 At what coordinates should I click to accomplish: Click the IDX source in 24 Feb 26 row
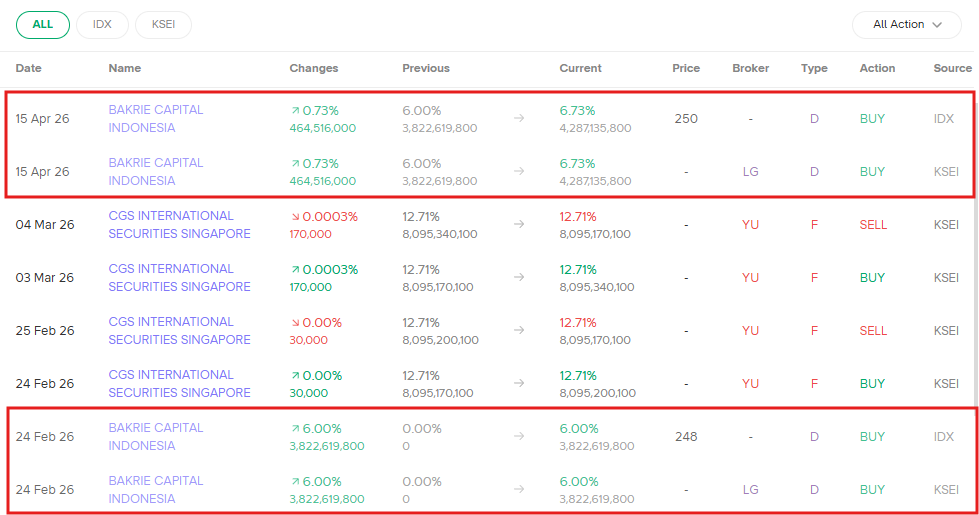pyautogui.click(x=943, y=437)
